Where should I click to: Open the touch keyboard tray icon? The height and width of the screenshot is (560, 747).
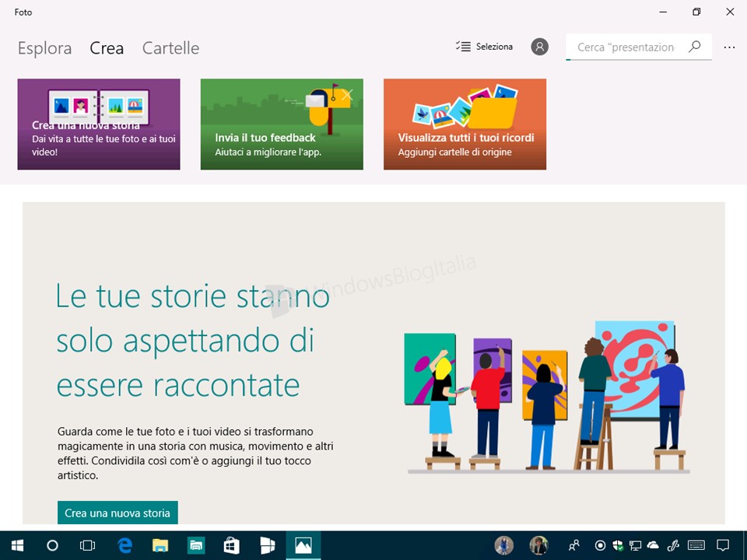tap(696, 545)
